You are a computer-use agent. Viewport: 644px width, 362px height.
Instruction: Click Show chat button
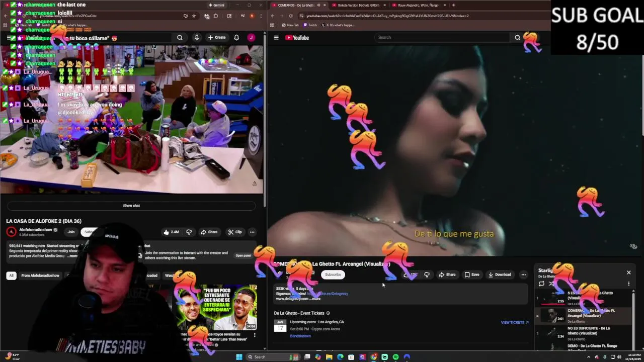click(x=131, y=206)
